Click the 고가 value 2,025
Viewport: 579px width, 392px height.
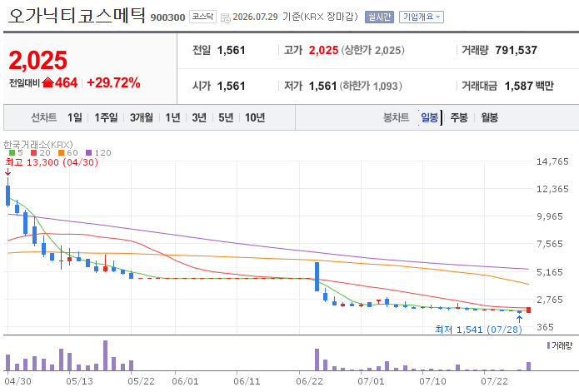(323, 50)
